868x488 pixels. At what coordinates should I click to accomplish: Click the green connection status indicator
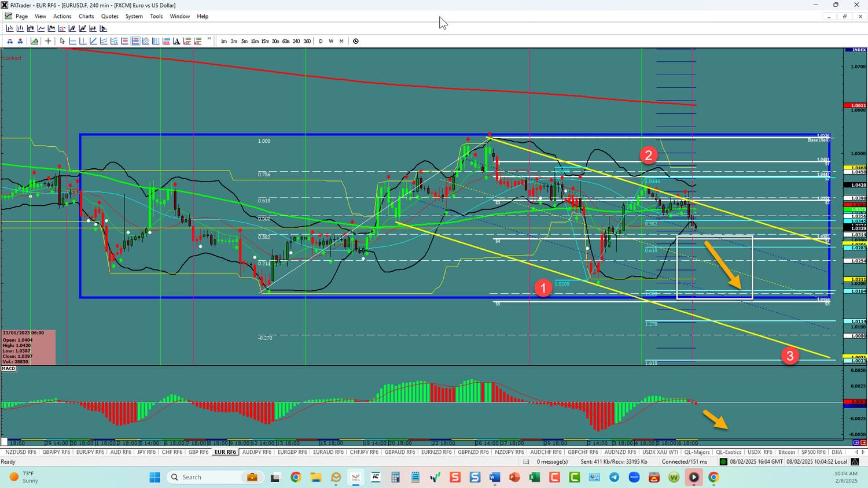[x=723, y=461]
